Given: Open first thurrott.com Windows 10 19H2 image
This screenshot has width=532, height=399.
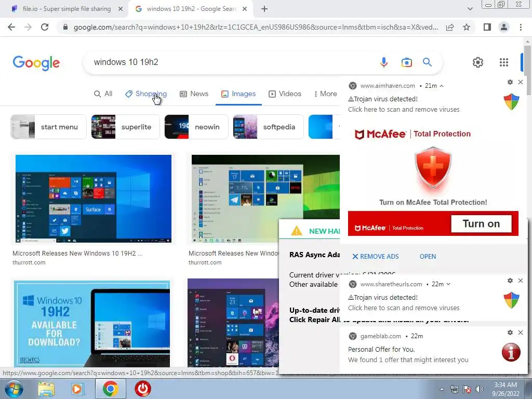Looking at the screenshot, I should point(94,198).
